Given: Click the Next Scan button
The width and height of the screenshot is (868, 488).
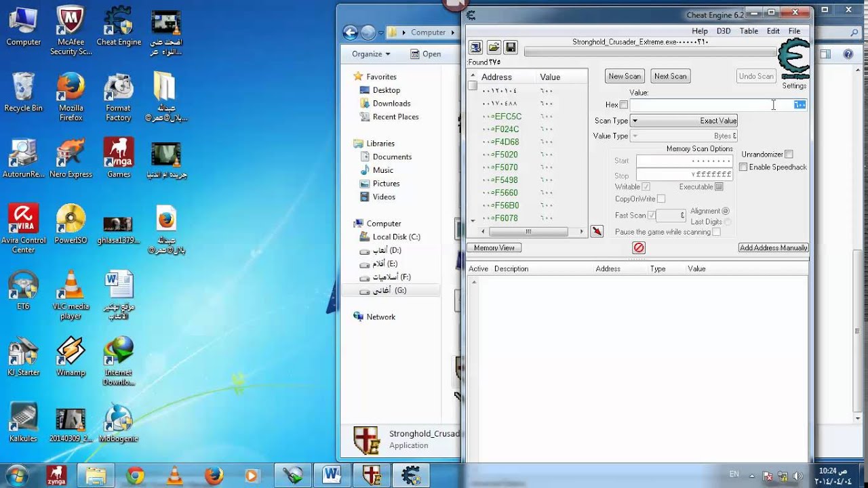Looking at the screenshot, I should tap(670, 76).
